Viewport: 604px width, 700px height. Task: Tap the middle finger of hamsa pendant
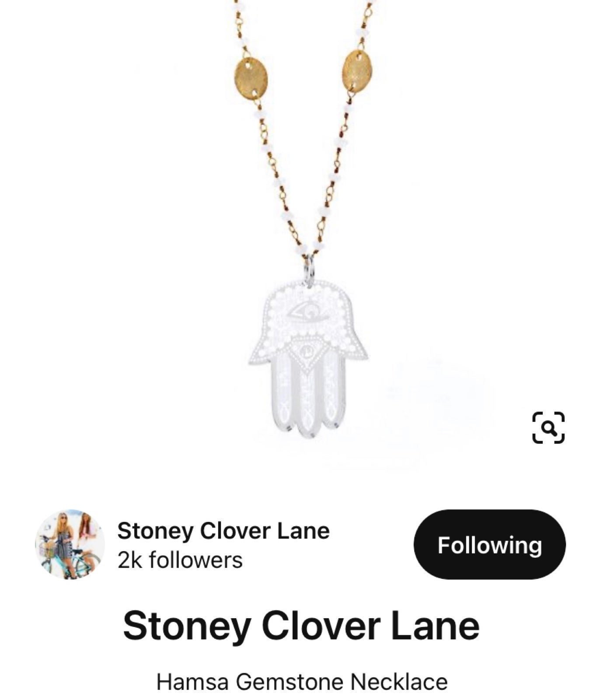tap(308, 403)
